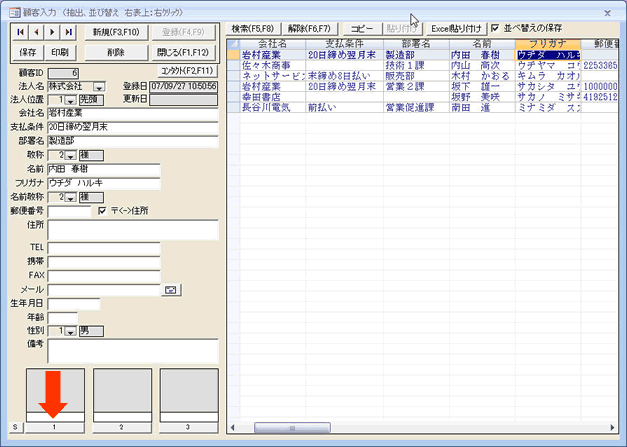Screen dimensions: 627x447
Task: Click the 会社名 input field
Action: 133,114
